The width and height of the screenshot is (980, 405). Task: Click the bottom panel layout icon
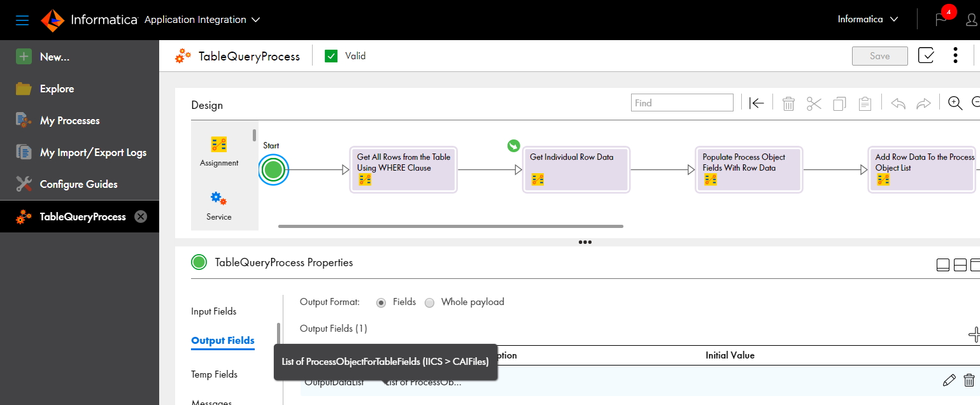[x=943, y=265]
